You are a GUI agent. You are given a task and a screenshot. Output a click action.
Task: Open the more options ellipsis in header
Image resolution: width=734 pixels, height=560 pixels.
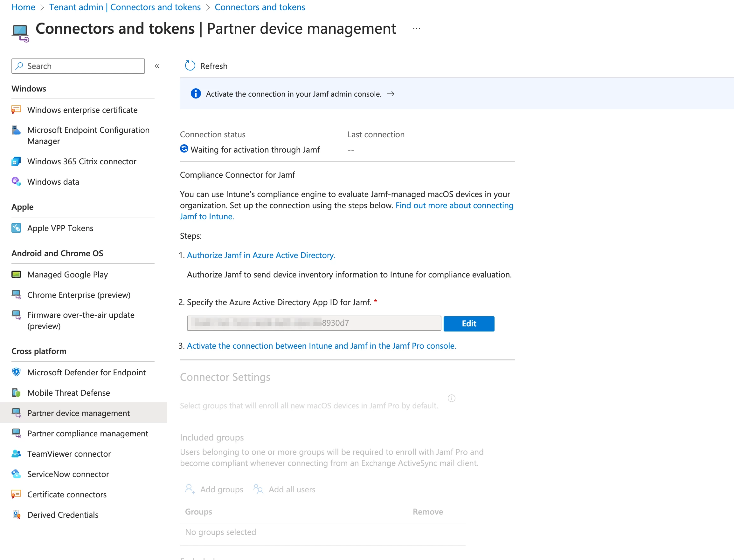(417, 29)
